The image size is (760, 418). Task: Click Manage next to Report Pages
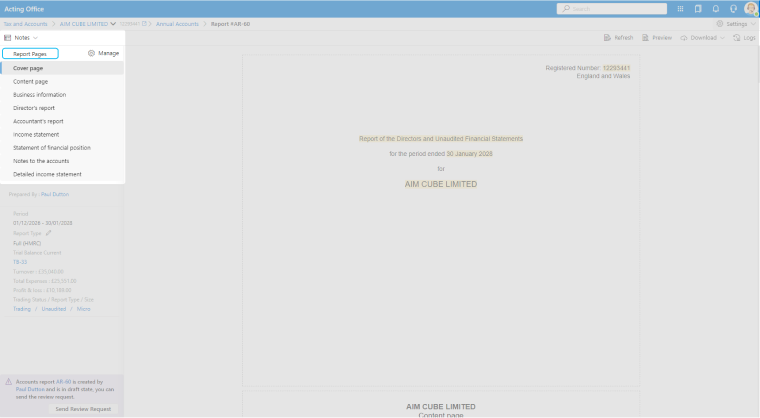[104, 52]
